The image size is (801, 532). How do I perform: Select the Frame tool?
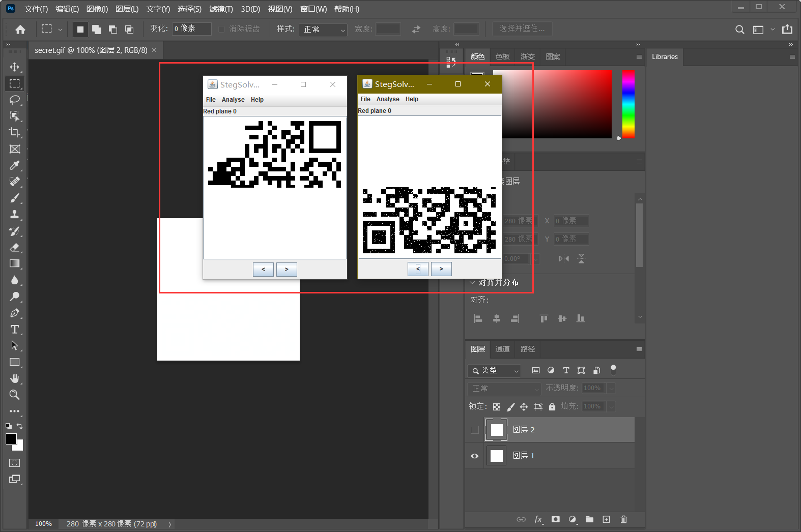(15, 149)
